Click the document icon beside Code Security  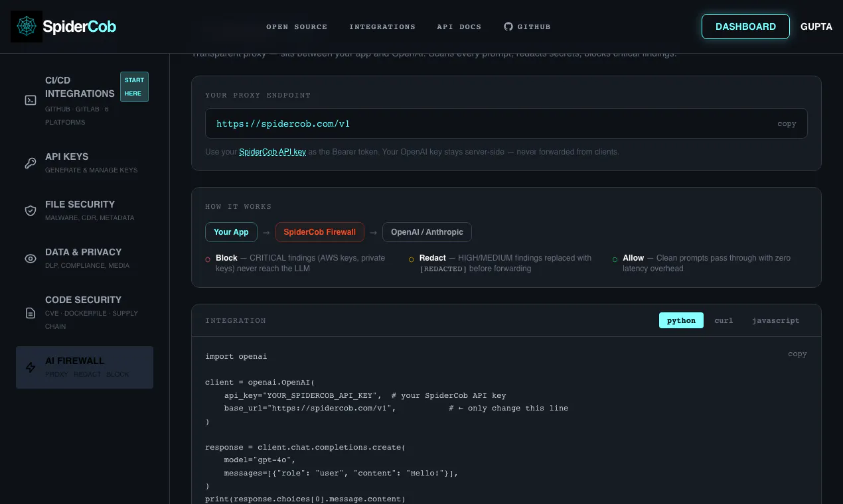(x=31, y=313)
